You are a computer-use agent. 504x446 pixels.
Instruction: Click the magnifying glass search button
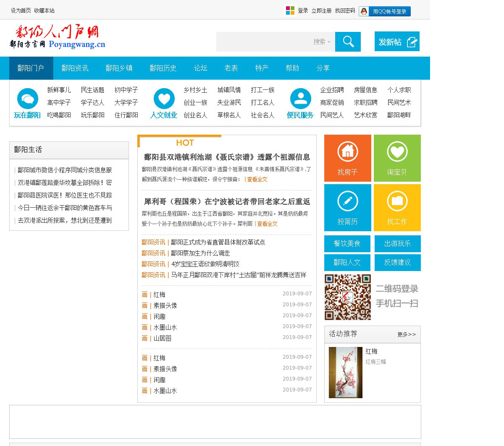pos(348,42)
